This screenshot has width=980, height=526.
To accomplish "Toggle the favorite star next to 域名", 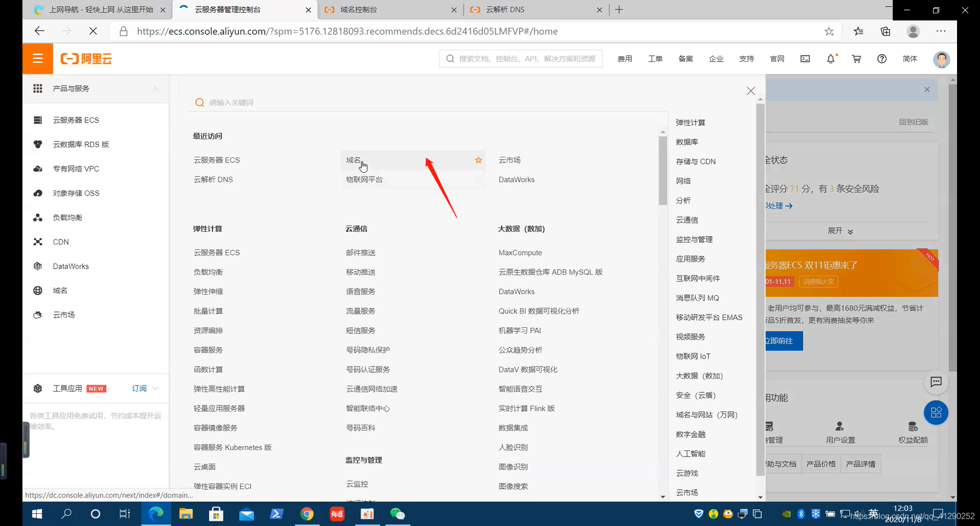I will (478, 160).
